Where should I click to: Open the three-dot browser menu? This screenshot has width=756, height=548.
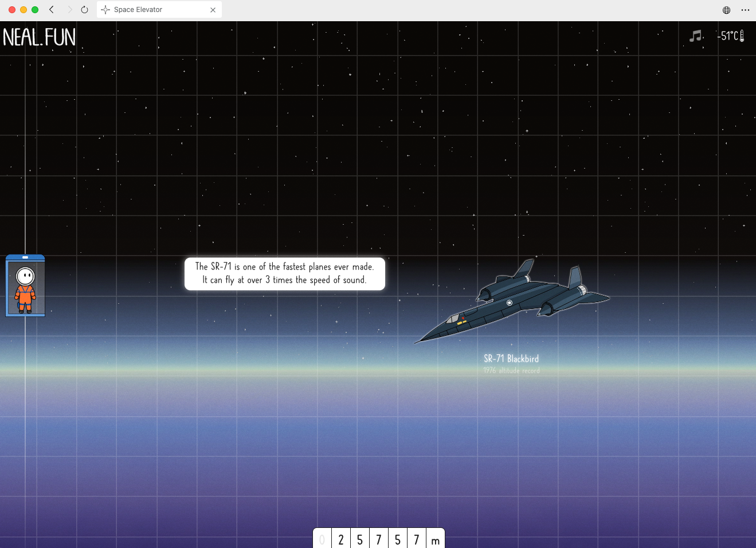745,10
